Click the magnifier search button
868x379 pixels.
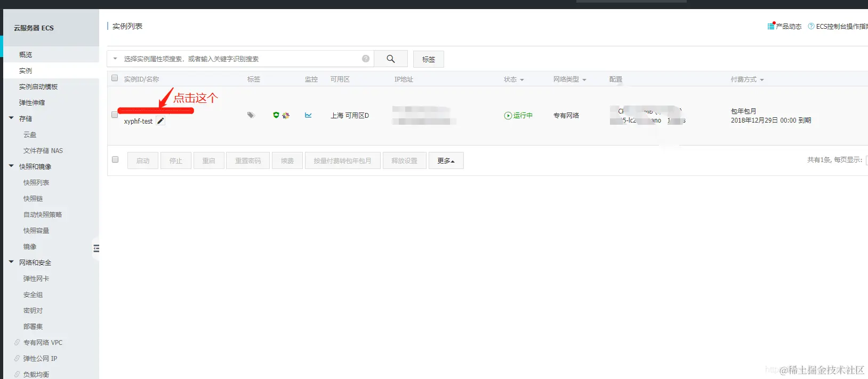(x=391, y=59)
